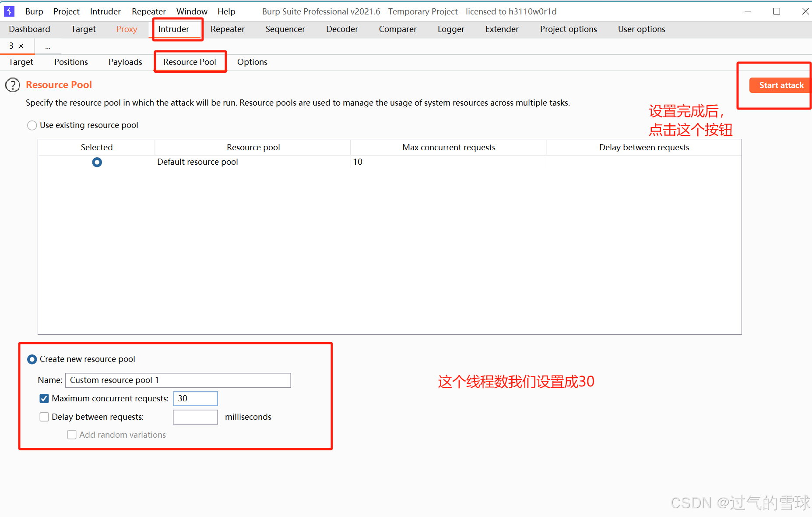Select the concurrent requests value 30 field
The height and width of the screenshot is (517, 812).
pyautogui.click(x=195, y=398)
